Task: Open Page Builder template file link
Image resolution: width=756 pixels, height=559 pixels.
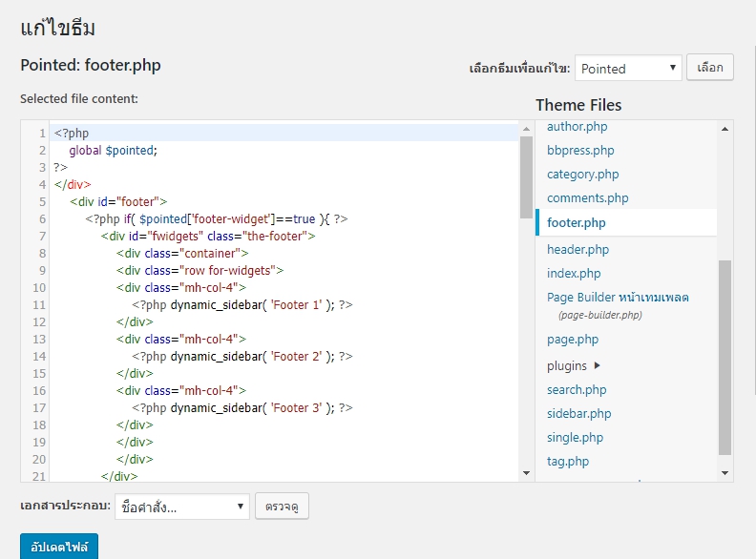Action: pyautogui.click(x=618, y=297)
